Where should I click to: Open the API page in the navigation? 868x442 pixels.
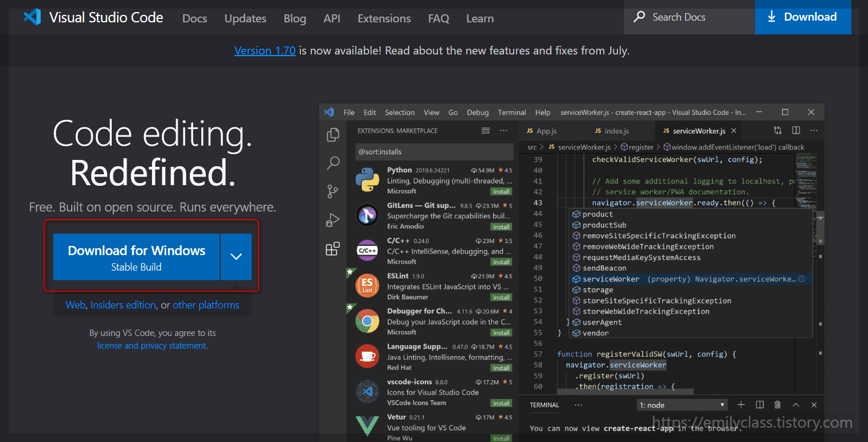click(332, 18)
